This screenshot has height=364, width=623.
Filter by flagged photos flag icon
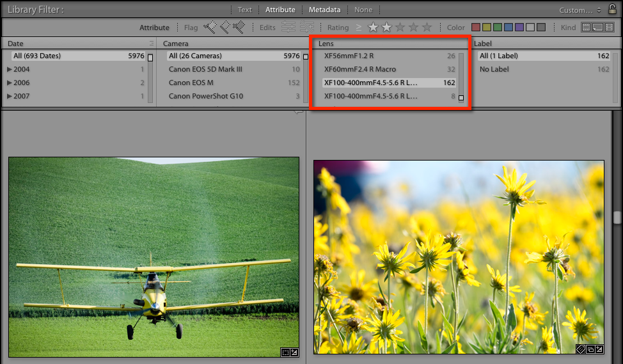pyautogui.click(x=210, y=27)
